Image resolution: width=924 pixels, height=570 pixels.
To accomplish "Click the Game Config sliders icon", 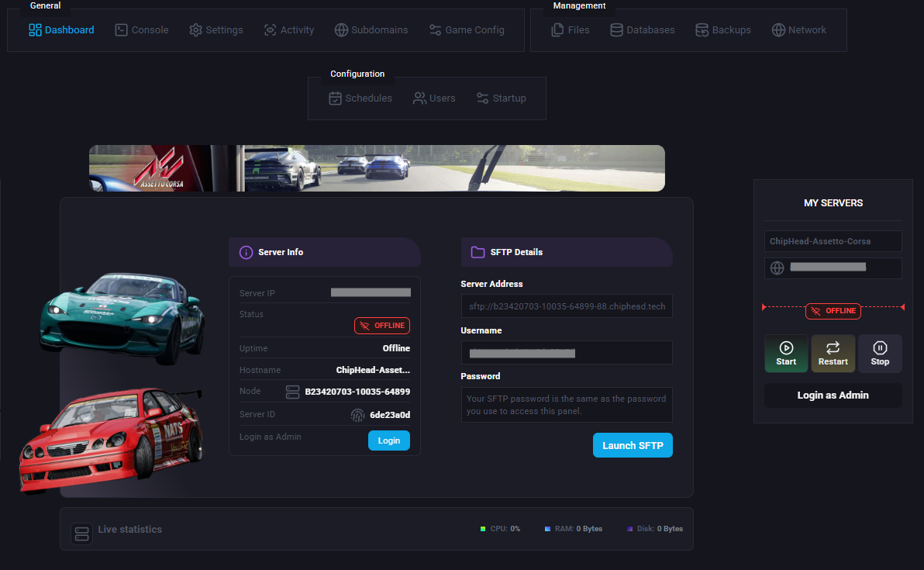I will point(436,30).
